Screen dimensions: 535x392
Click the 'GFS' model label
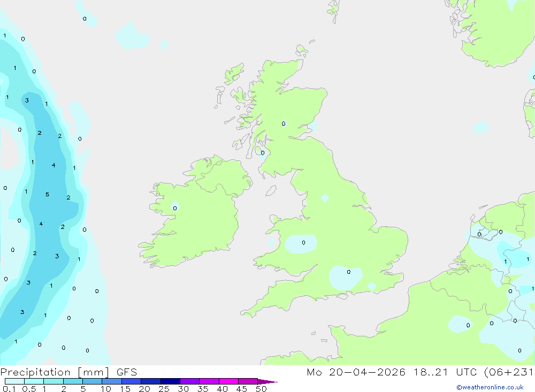click(127, 372)
